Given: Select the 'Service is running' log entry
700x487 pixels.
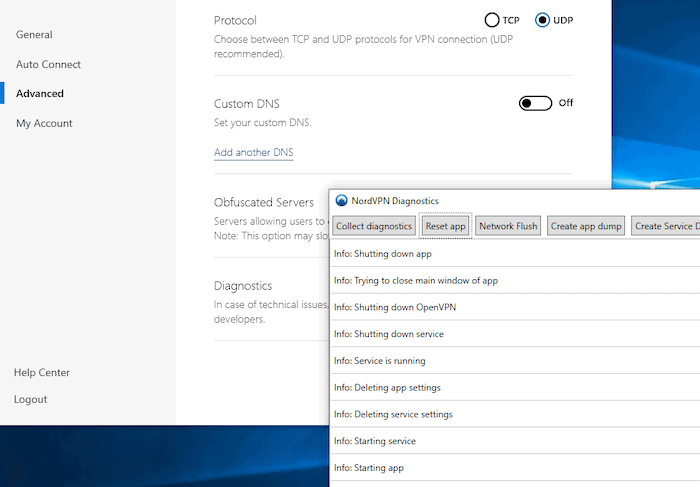Looking at the screenshot, I should [379, 361].
